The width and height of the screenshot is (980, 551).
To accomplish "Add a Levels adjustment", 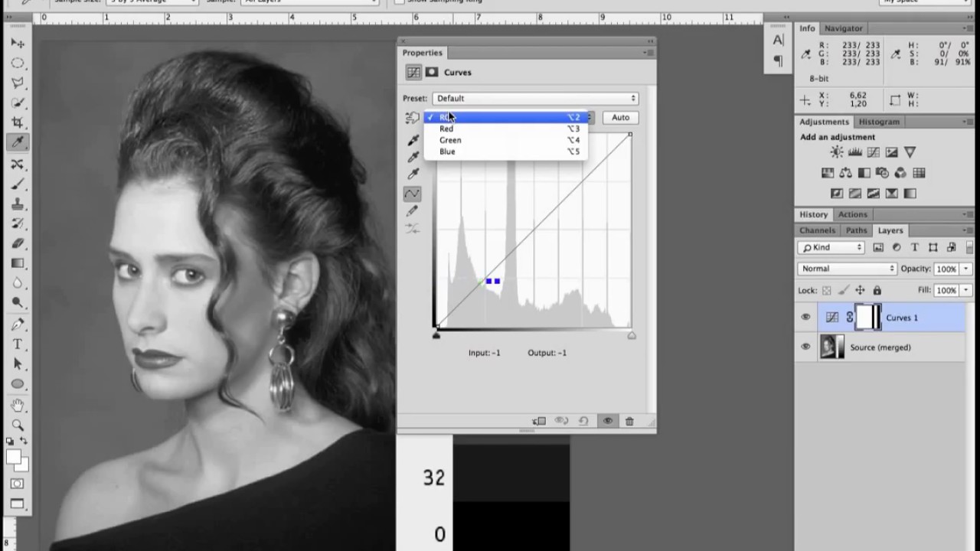I will pyautogui.click(x=855, y=152).
